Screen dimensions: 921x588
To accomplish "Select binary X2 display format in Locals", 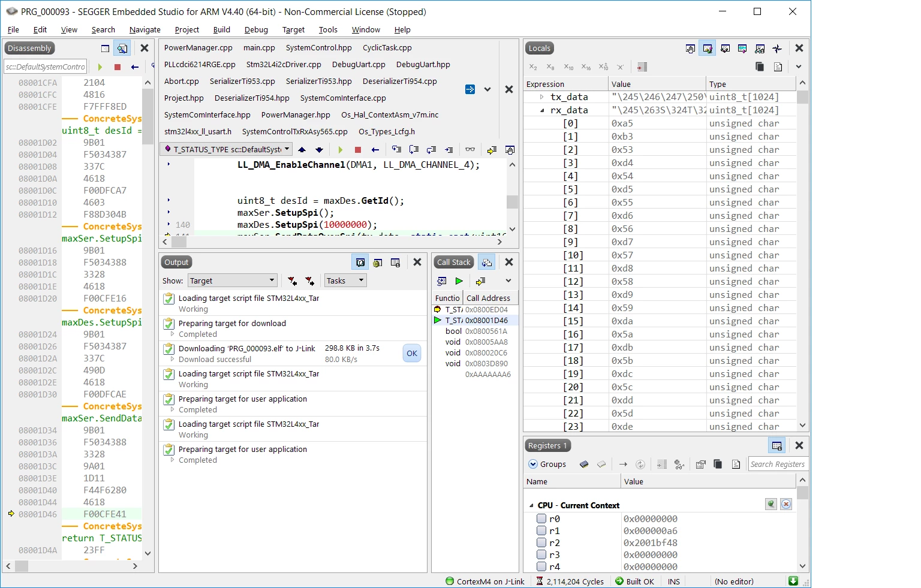I will pyautogui.click(x=533, y=67).
